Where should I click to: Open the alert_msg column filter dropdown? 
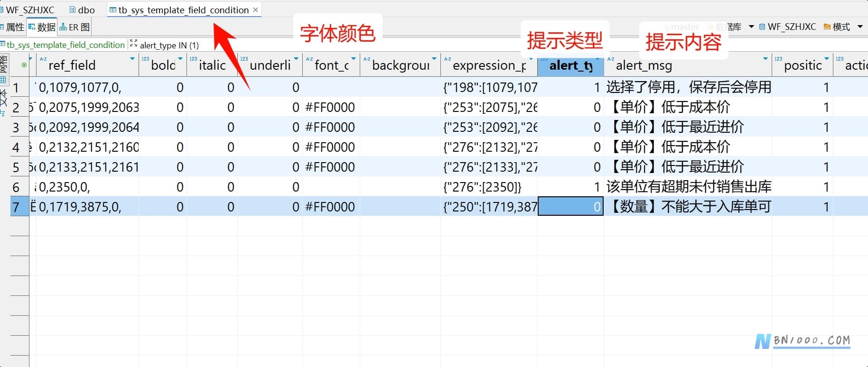coord(765,59)
